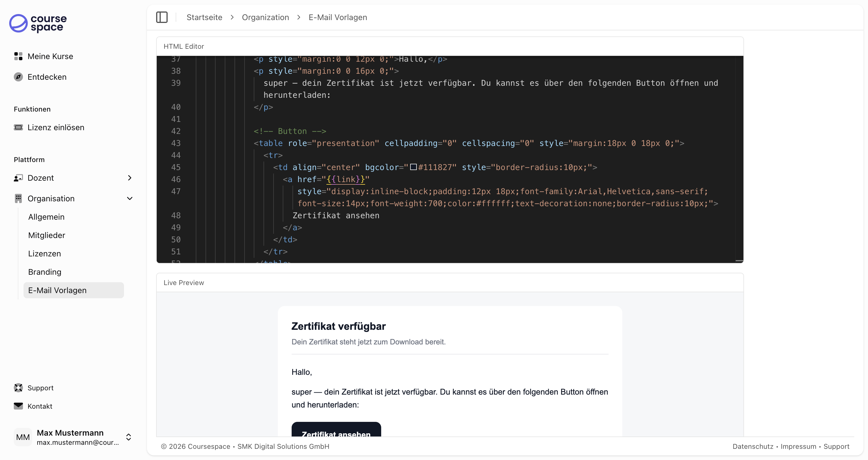Viewport: 868px width, 460px height.
Task: Click the Organisation building icon
Action: (18, 198)
